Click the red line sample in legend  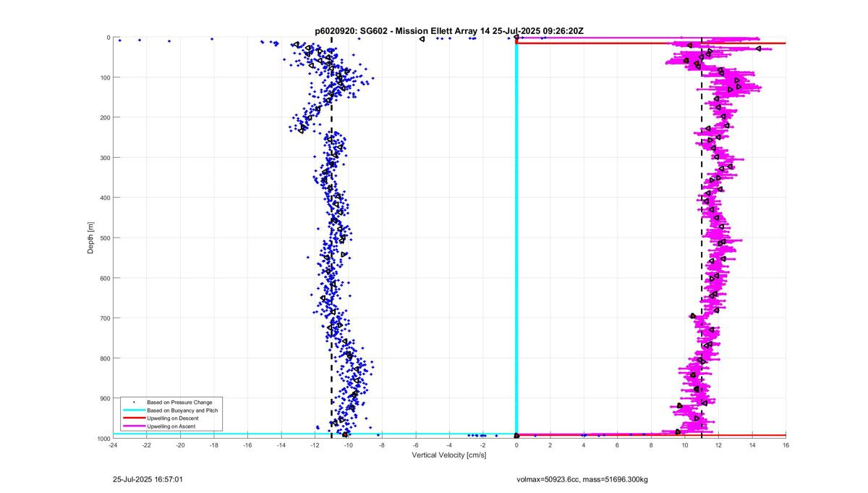133,418
